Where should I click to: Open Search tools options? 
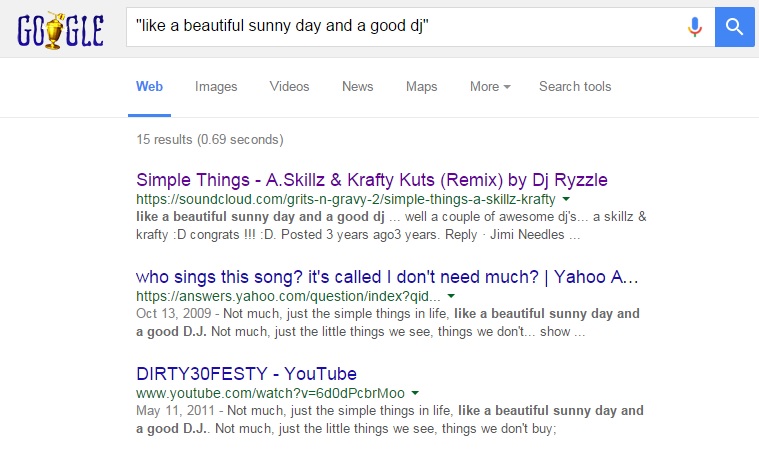pyautogui.click(x=575, y=87)
